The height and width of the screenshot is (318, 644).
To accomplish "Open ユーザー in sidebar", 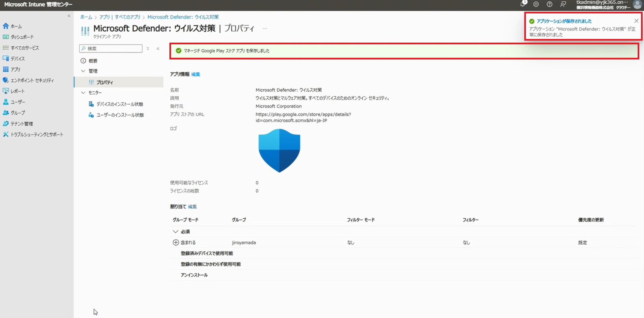I will point(18,102).
